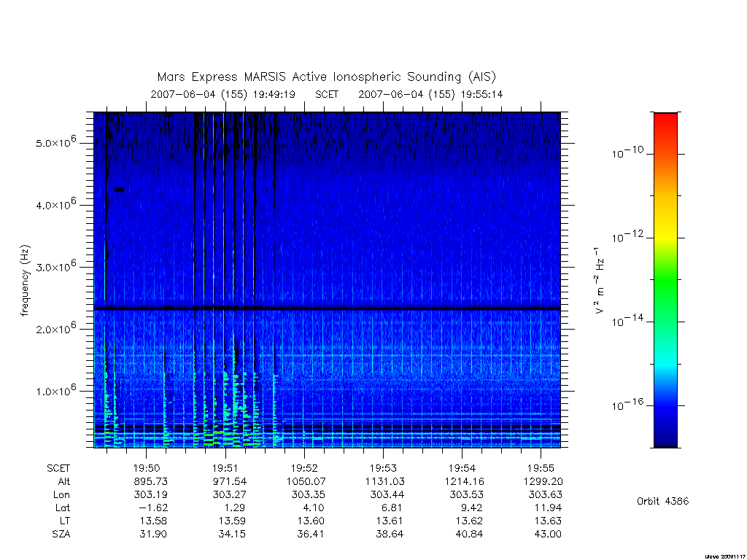Screen dimensions: 747x560
Task: Click the 1.0x10^6 frequency axis label
Action: (55, 391)
